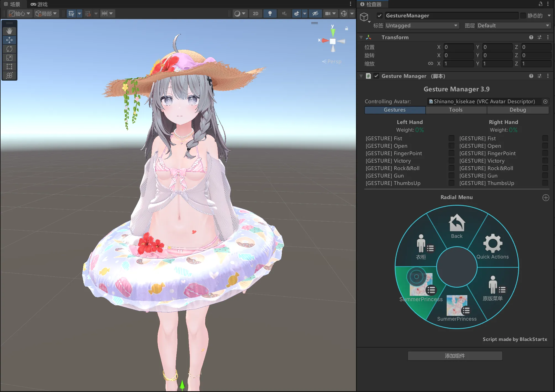Screen dimensions: 555x392
Task: Open the 标签 Untagged dropdown
Action: (422, 26)
